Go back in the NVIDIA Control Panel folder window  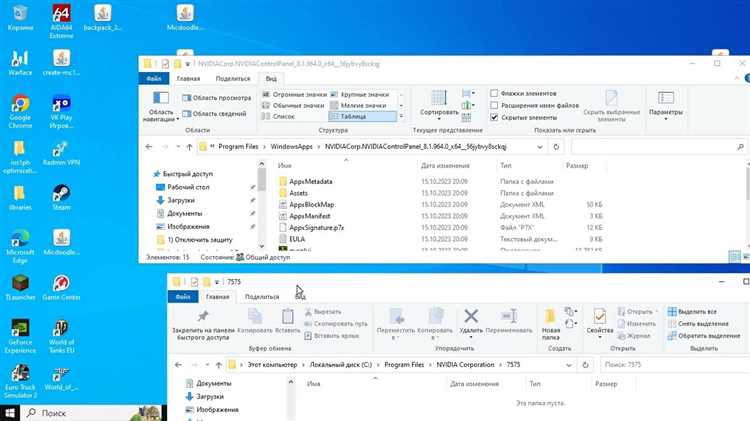149,147
